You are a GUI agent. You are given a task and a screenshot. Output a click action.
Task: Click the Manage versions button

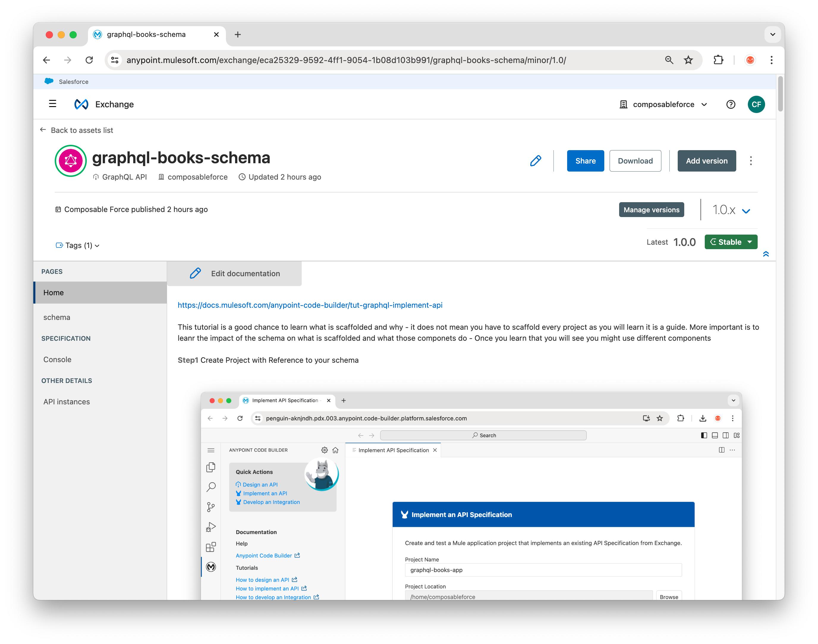tap(651, 210)
